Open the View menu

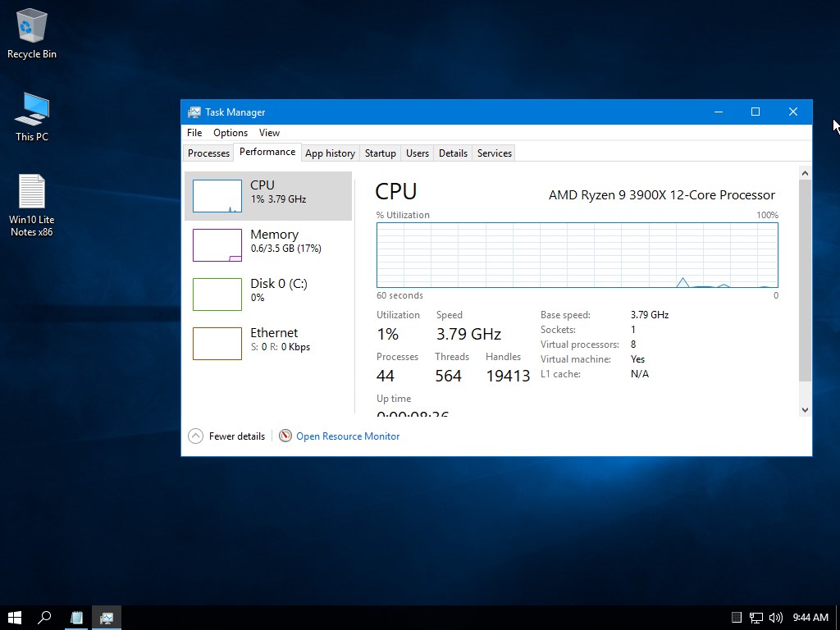click(x=269, y=133)
